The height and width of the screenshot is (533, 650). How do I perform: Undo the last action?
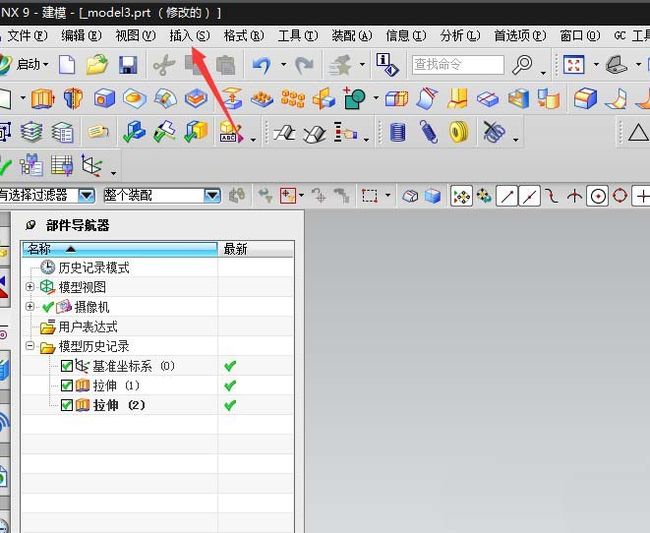click(262, 65)
